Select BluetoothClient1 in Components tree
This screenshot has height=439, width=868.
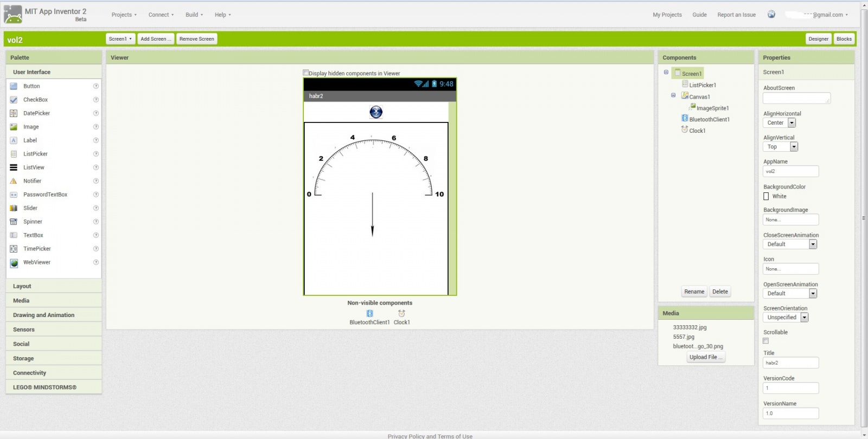709,119
